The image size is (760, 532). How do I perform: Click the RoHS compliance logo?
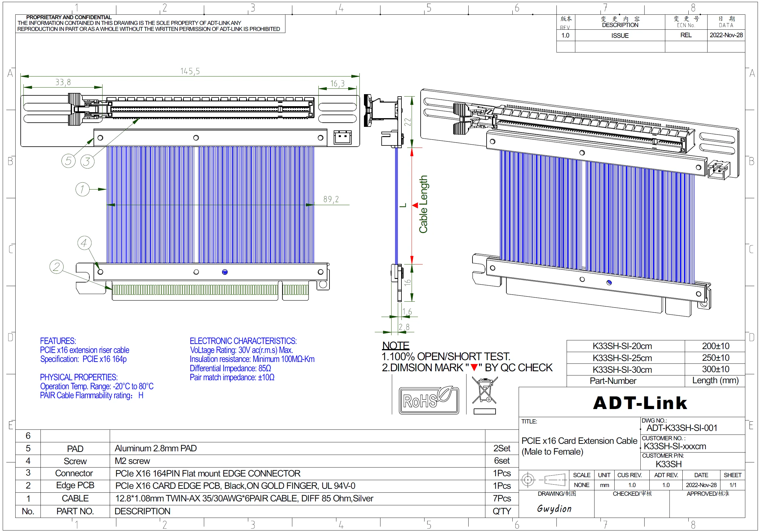429,400
